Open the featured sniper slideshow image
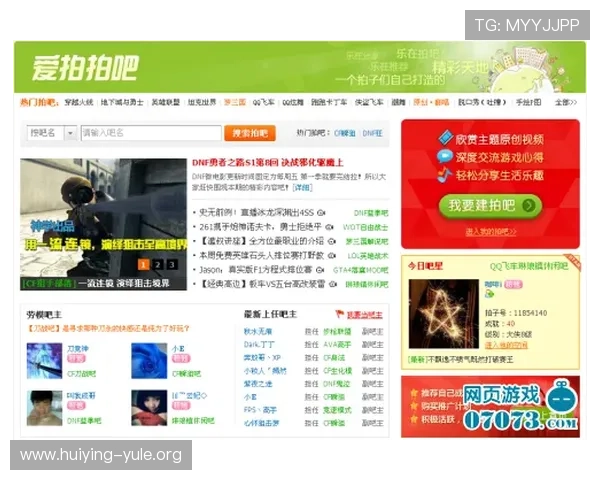Viewport: 600px width, 480px height. (103, 224)
